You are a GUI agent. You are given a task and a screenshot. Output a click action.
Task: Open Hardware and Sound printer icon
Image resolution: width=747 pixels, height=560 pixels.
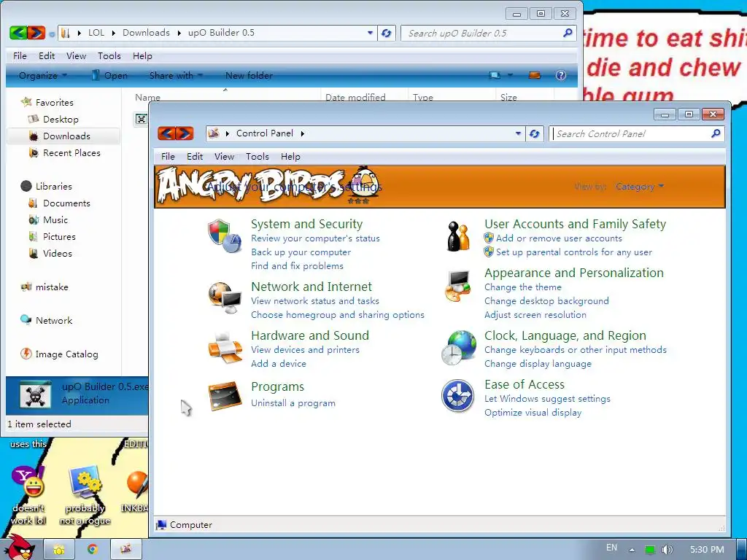point(225,348)
